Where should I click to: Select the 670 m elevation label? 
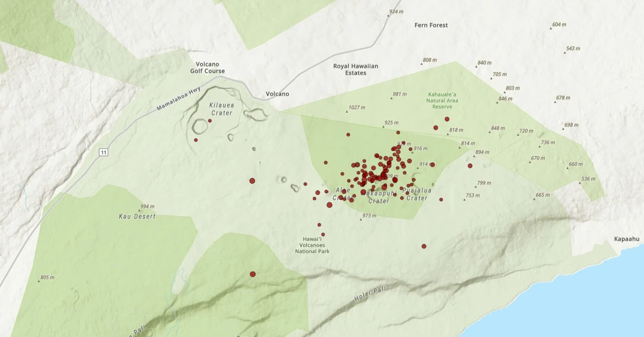coord(538,158)
